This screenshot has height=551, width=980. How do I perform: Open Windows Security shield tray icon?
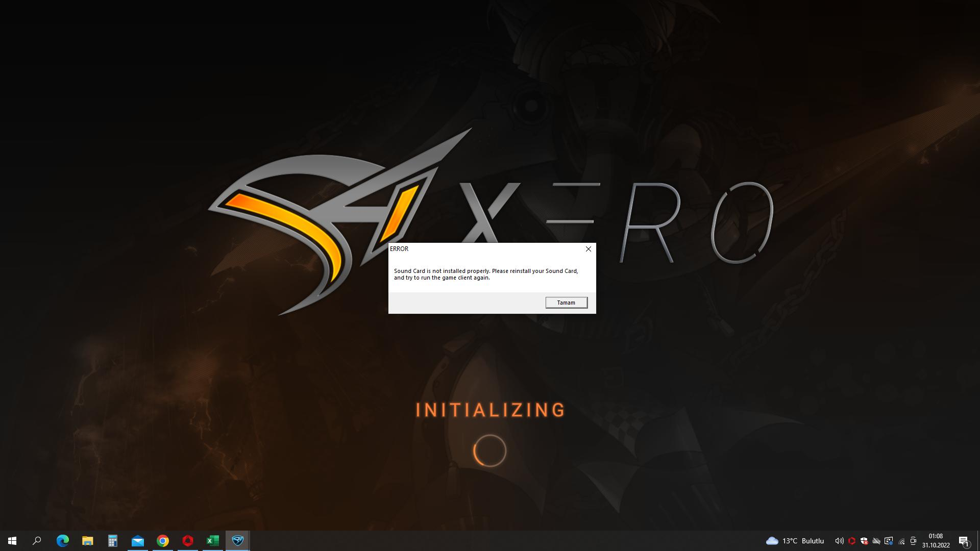pos(864,541)
